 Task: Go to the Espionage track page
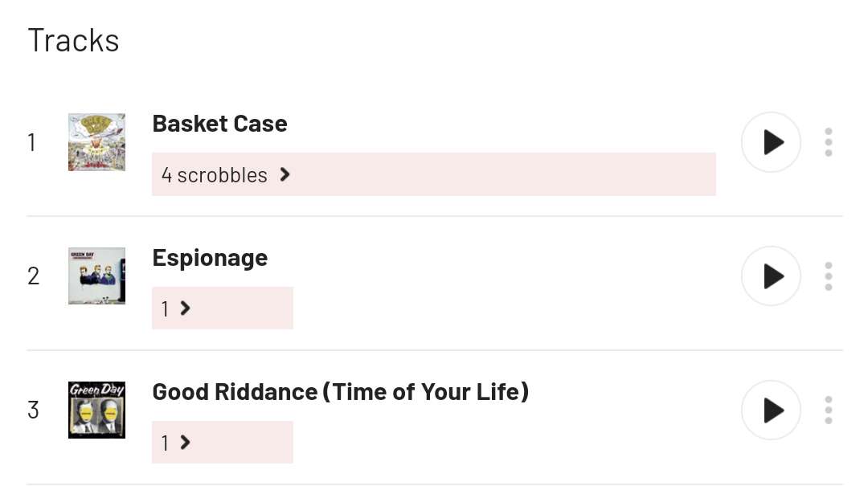210,258
